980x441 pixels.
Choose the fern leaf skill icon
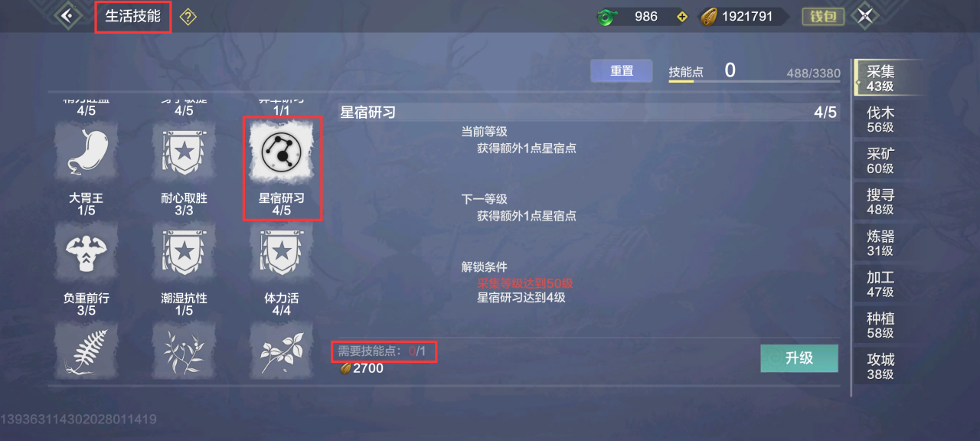pos(87,351)
